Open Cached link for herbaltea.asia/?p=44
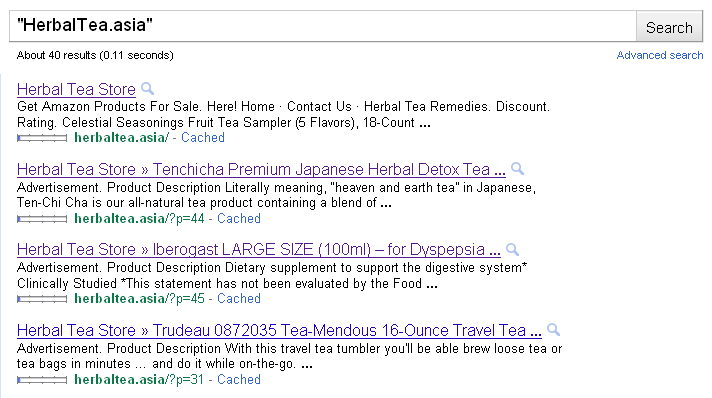The width and height of the screenshot is (712, 398). point(238,218)
